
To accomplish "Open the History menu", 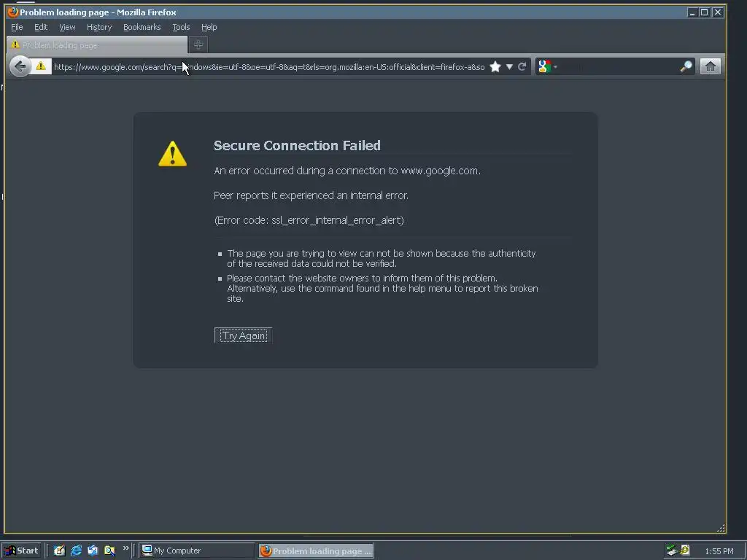I will (x=99, y=27).
